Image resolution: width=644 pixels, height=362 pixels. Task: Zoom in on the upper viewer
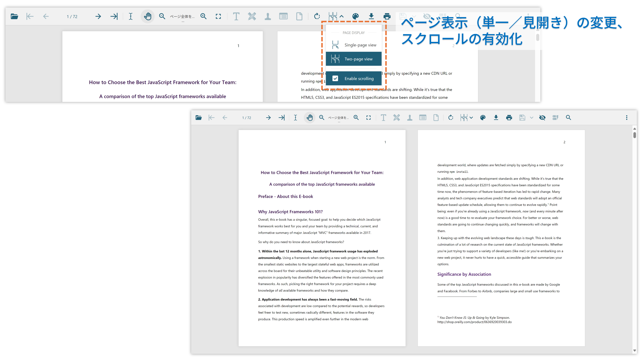pyautogui.click(x=204, y=16)
